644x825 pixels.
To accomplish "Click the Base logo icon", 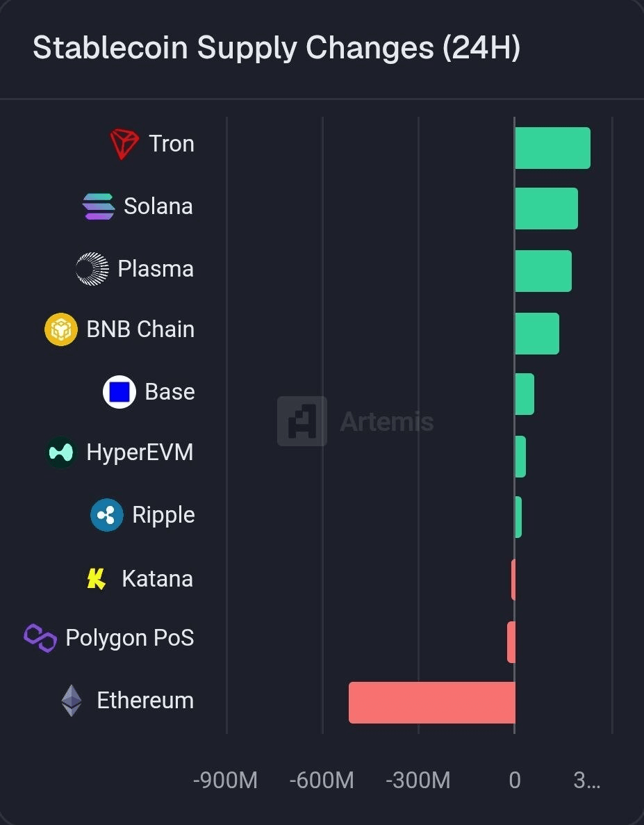I will (x=119, y=392).
